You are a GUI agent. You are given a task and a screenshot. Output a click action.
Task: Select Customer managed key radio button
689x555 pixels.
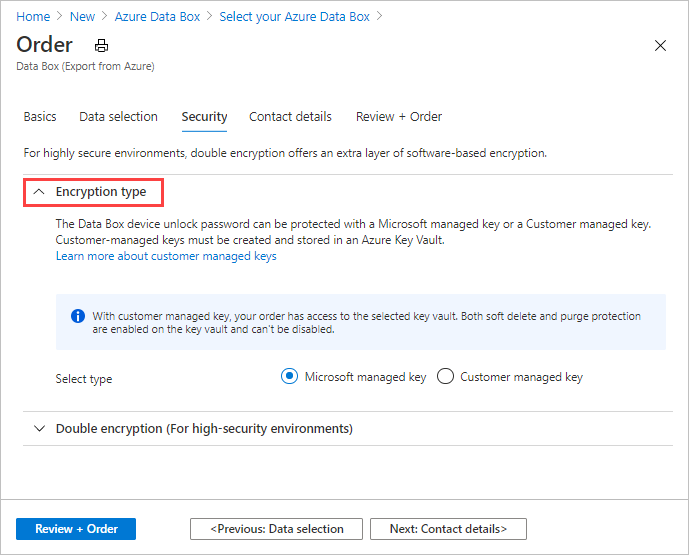pos(446,377)
